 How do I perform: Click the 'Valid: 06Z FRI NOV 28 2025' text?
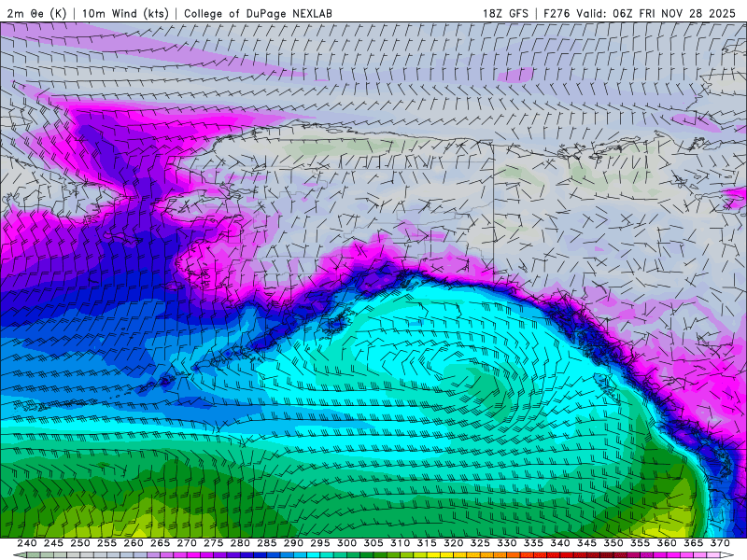(x=656, y=13)
